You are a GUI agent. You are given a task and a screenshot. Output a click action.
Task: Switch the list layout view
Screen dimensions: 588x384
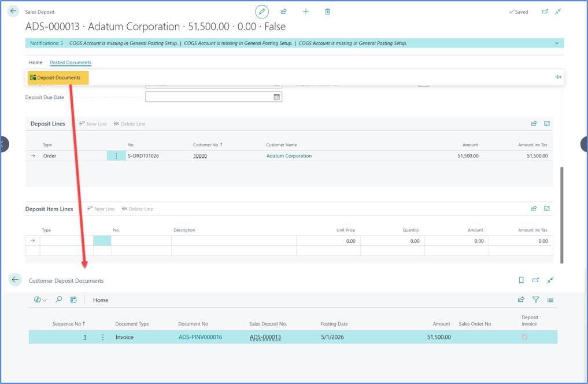[550, 300]
